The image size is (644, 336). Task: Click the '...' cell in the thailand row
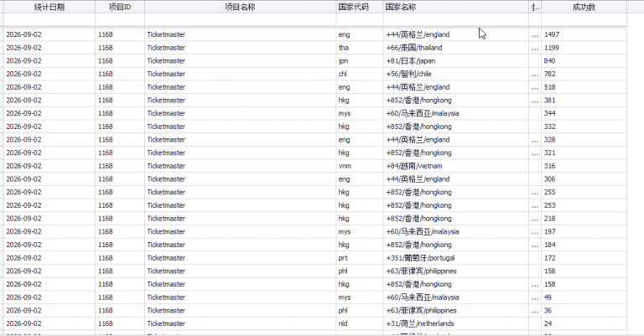[x=535, y=48]
